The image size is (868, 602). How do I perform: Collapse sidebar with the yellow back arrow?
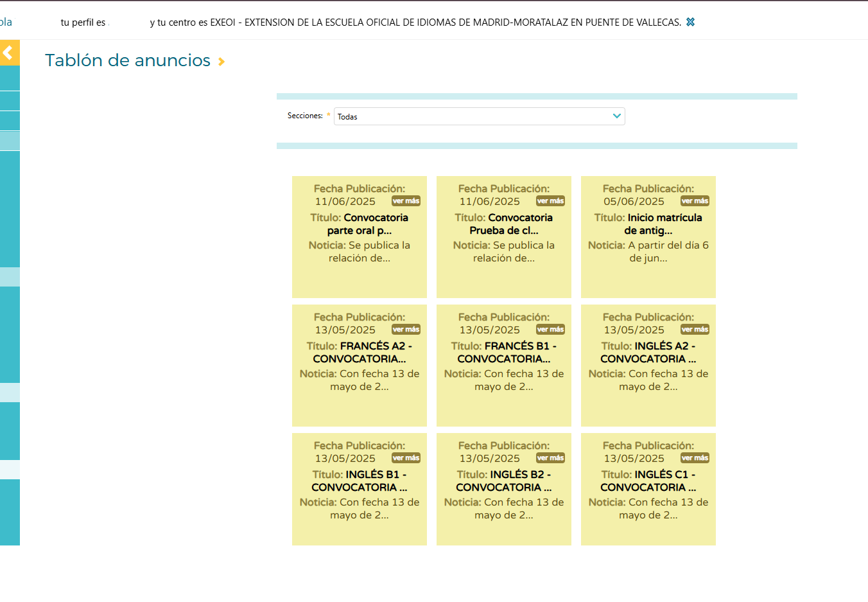click(x=10, y=53)
